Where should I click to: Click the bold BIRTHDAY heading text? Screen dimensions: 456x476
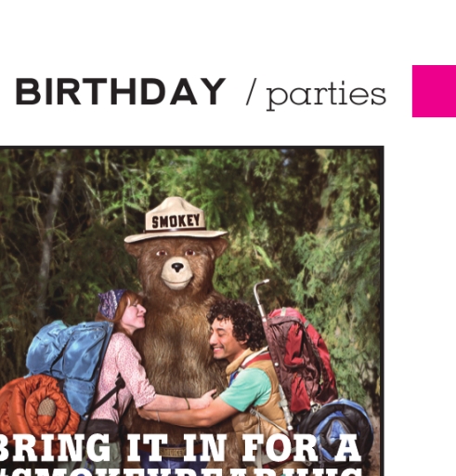(x=121, y=92)
